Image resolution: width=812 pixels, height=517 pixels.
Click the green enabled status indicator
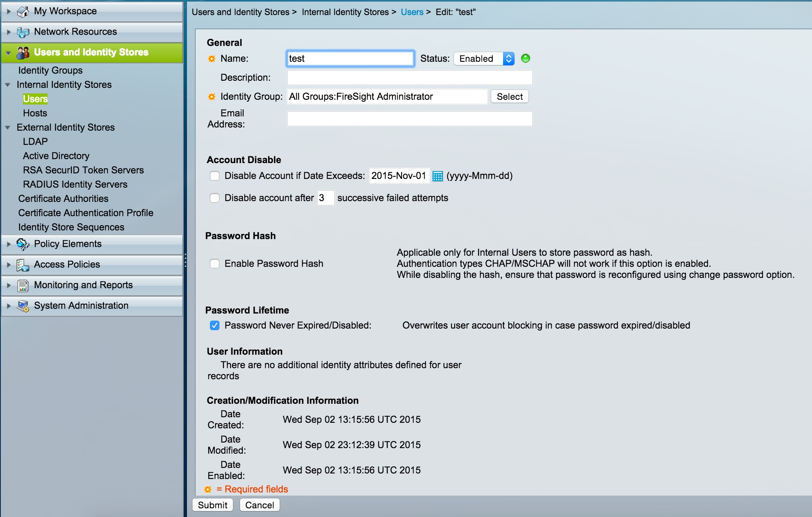pyautogui.click(x=526, y=59)
